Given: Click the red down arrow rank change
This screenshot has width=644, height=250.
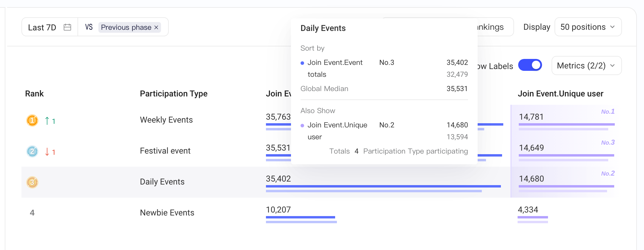Looking at the screenshot, I should tap(47, 152).
